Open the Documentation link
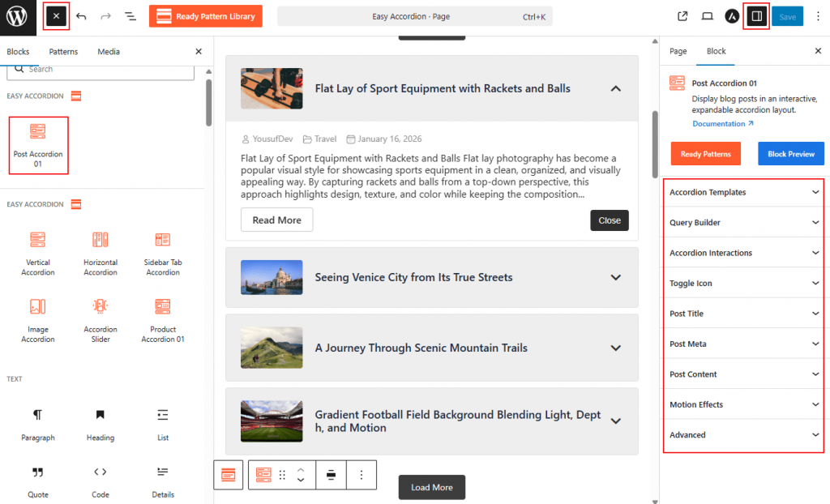The width and height of the screenshot is (830, 504). click(x=722, y=124)
